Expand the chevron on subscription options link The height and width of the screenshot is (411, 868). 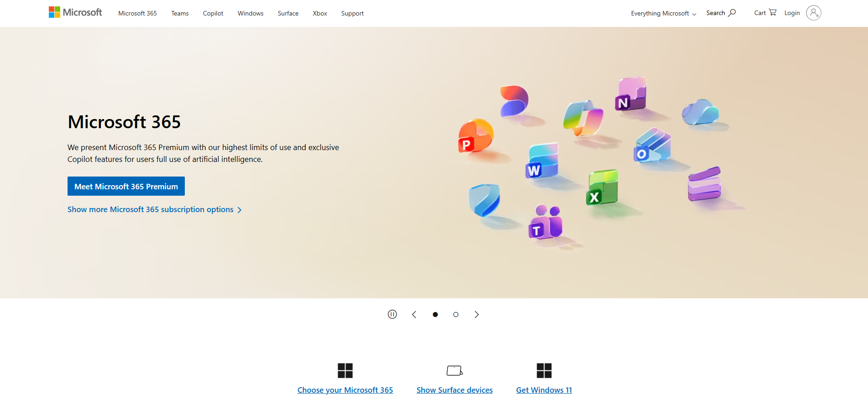[x=240, y=210]
